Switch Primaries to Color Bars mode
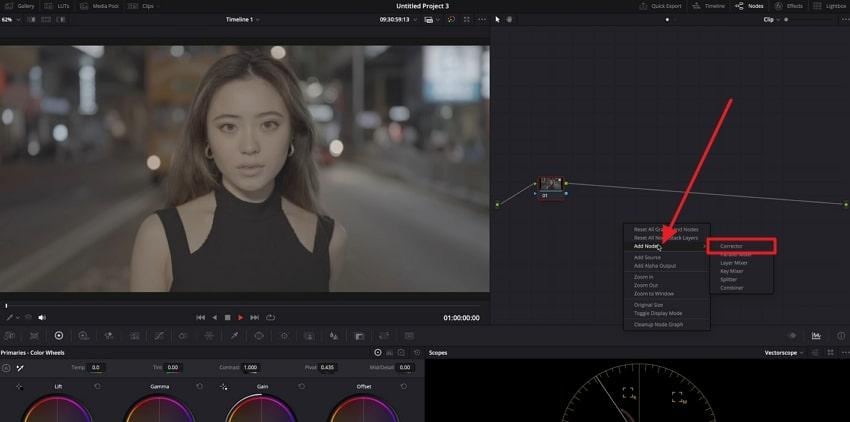 pyautogui.click(x=389, y=353)
